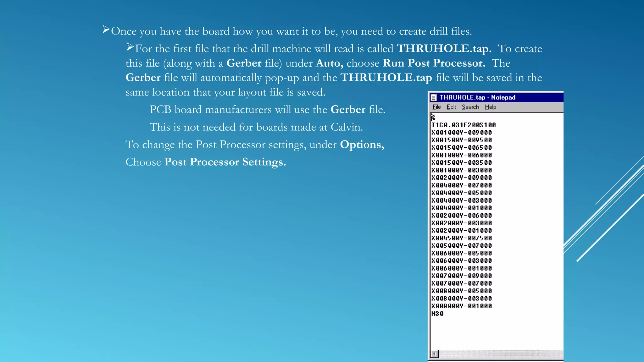644x362 pixels.
Task: Click the line X001500Y-003500
Action: pyautogui.click(x=462, y=163)
